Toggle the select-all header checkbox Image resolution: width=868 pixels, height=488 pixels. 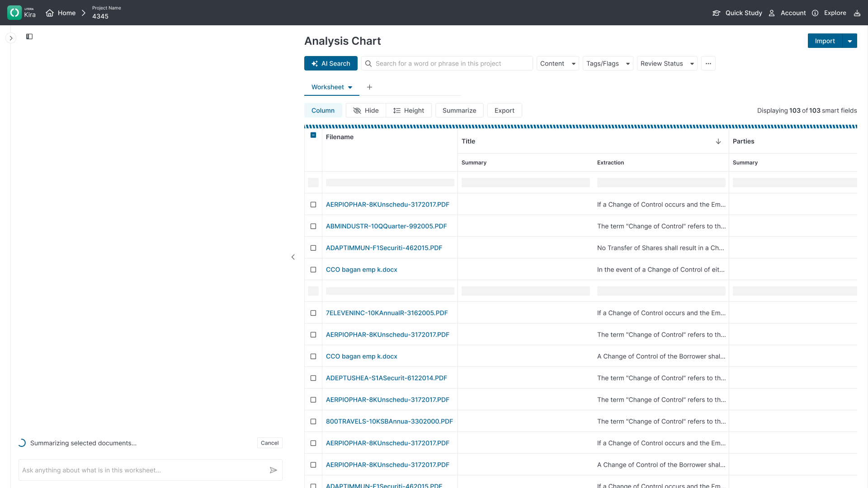point(313,135)
